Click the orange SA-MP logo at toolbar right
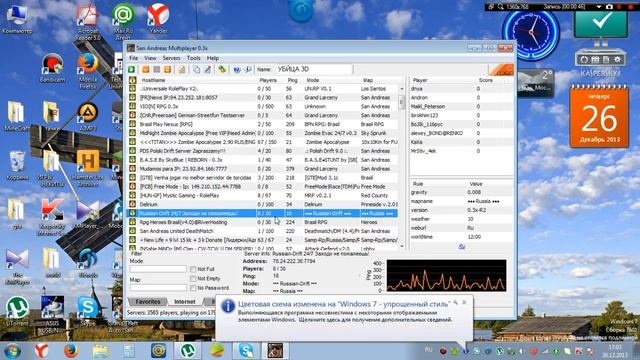Screen dimensions: 640x360 pyautogui.click(x=501, y=70)
